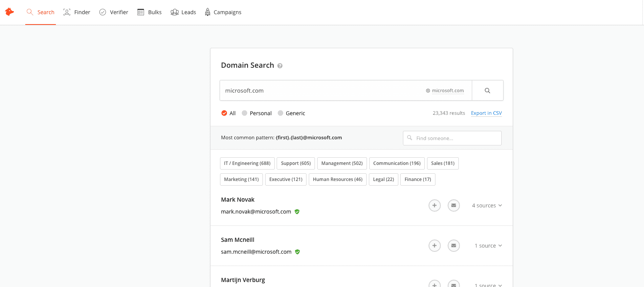Click the 23,343 results count

(x=449, y=113)
